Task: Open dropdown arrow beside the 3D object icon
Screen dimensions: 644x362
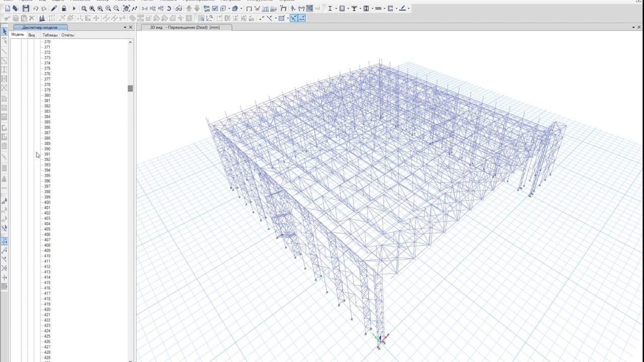Action: (242, 9)
